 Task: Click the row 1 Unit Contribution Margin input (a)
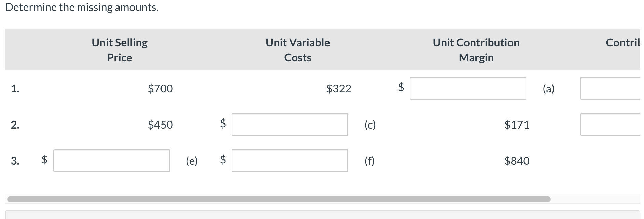coord(467,88)
